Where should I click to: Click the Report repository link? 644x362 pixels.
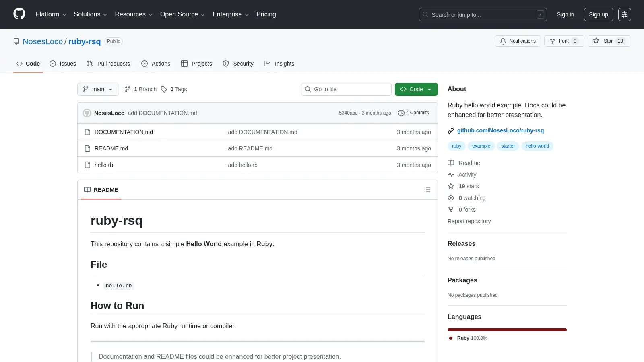click(469, 221)
